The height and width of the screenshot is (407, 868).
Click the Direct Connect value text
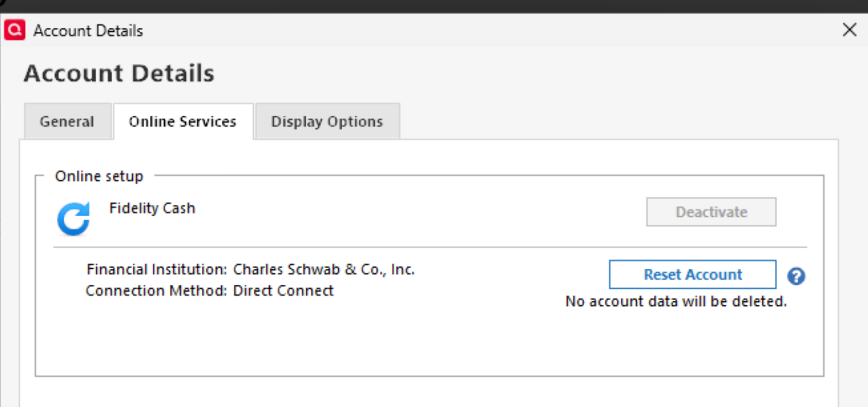tap(283, 291)
